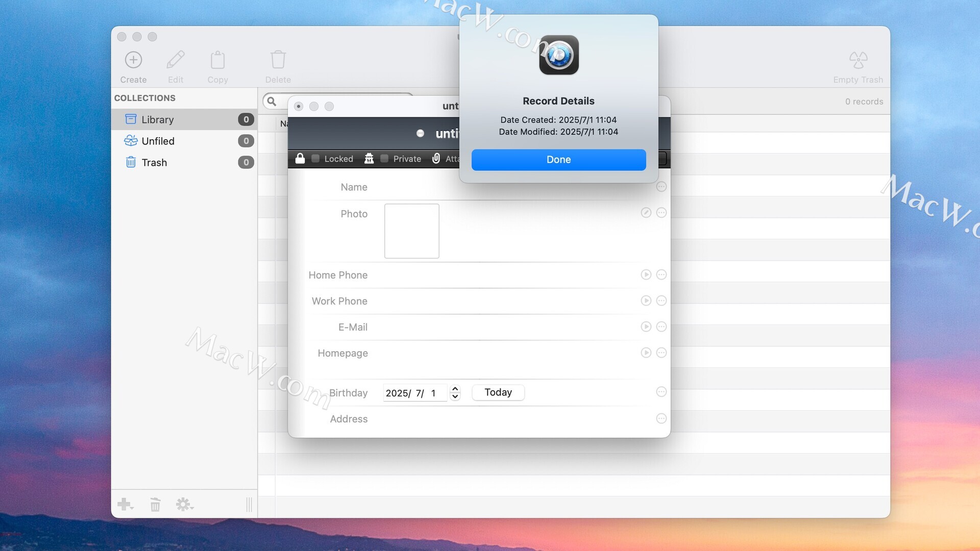This screenshot has width=980, height=551.
Task: Click the Edit pencil toolbar icon
Action: (176, 60)
